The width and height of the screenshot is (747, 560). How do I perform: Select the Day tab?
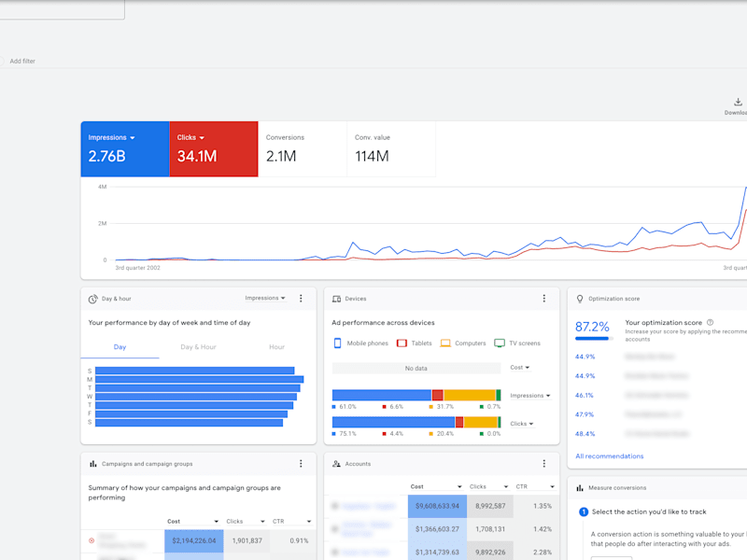(x=120, y=347)
